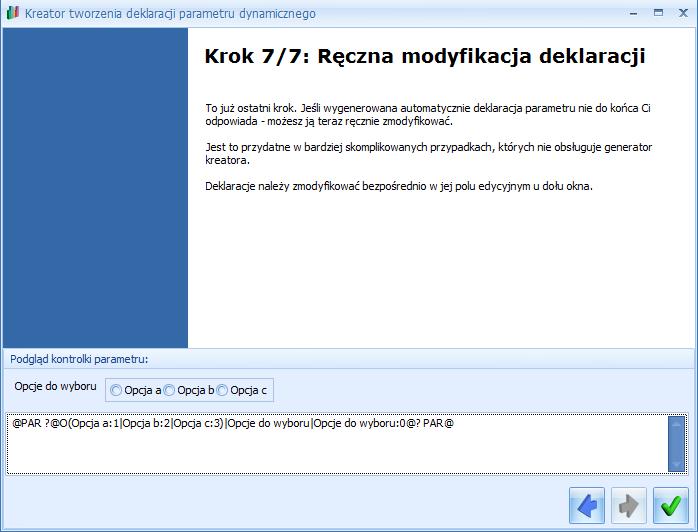
Task: Select the Opcja b radio button
Action: (x=169, y=390)
